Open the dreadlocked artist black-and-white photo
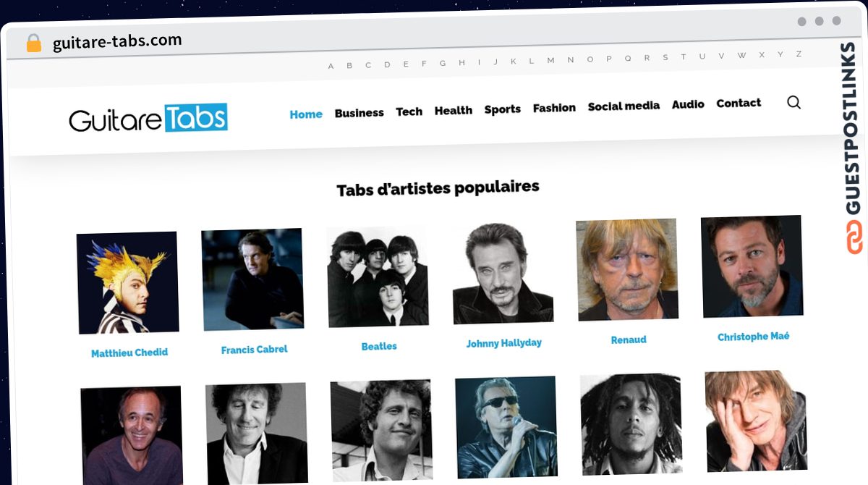Screen dimensions: 868x485 (631, 425)
